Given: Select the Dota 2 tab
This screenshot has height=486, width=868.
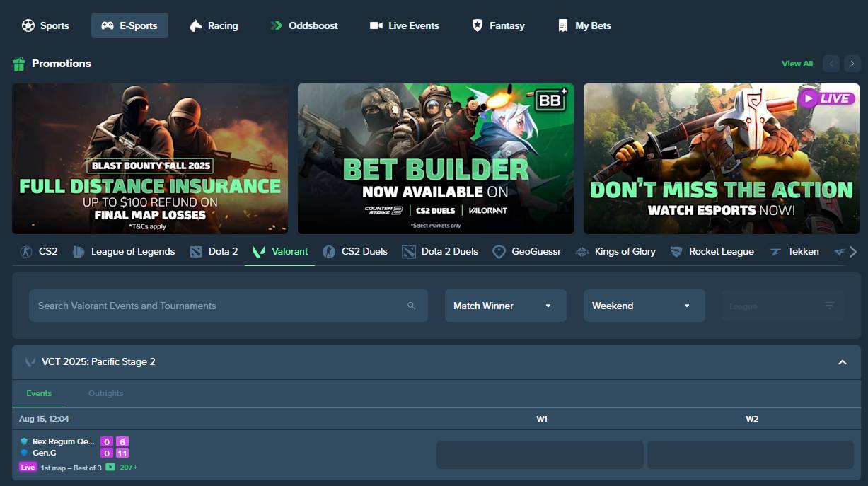Looking at the screenshot, I should pos(214,251).
